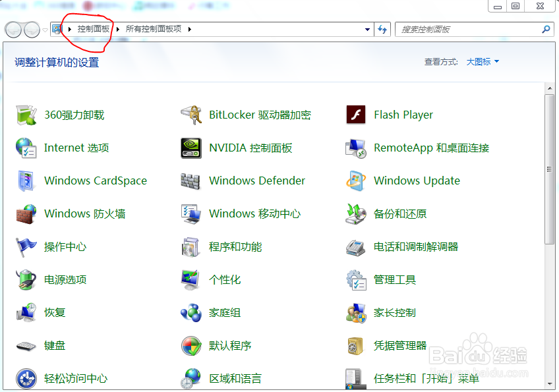The width and height of the screenshot is (559, 392).
Task: Click the 备份和还原 link text
Action: pyautogui.click(x=400, y=214)
